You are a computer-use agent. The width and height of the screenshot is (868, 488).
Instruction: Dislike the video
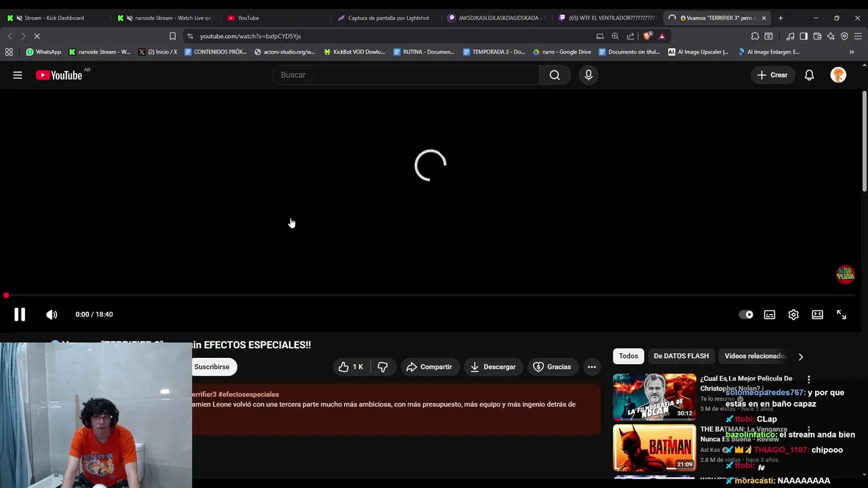382,367
